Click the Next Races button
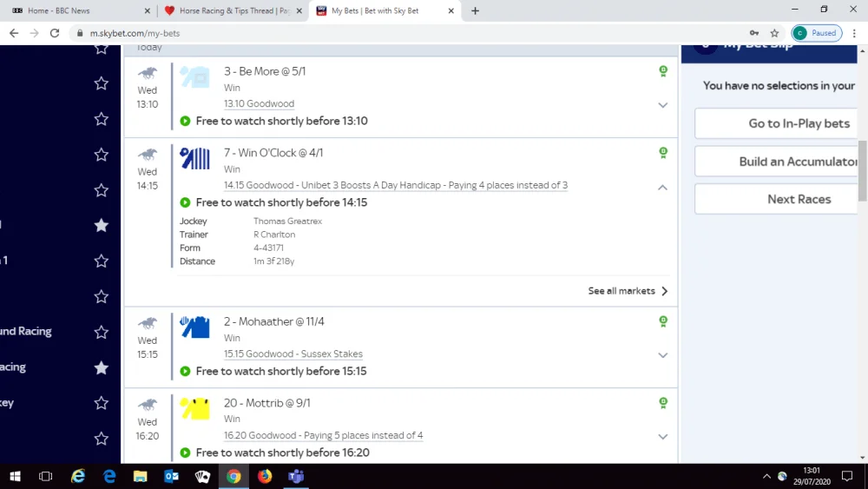The width and height of the screenshot is (868, 489). click(x=776, y=199)
